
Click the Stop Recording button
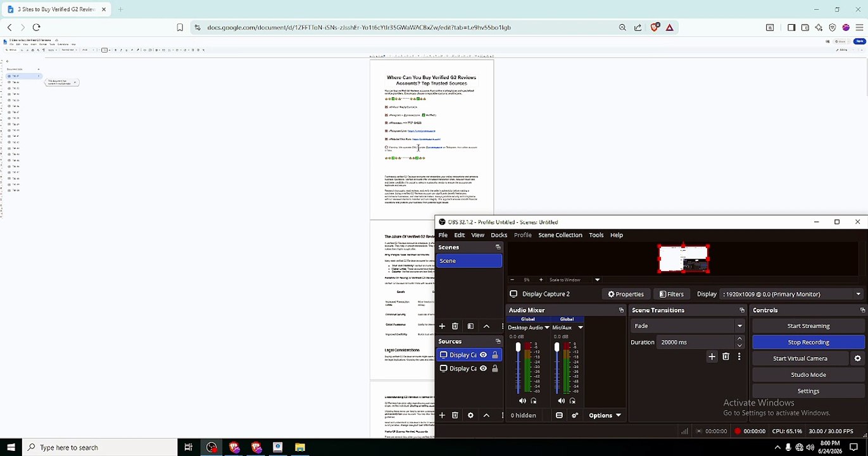click(808, 342)
